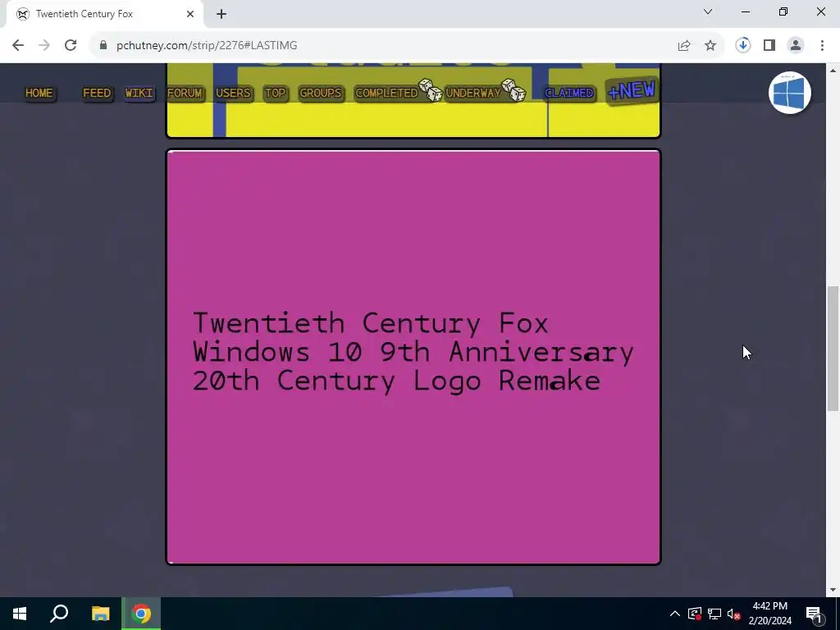The image size is (840, 630).
Task: Click the dice icon next to UNDERWAY
Action: [x=514, y=90]
